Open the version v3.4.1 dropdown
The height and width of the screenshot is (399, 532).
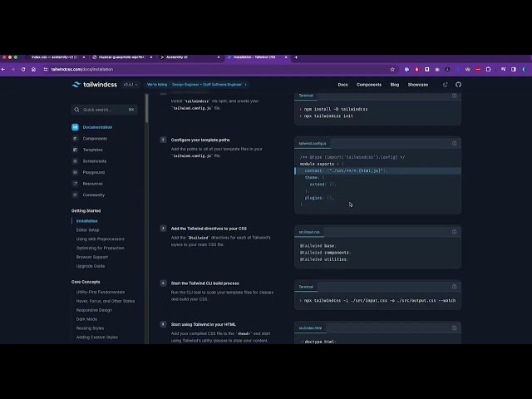tap(131, 85)
